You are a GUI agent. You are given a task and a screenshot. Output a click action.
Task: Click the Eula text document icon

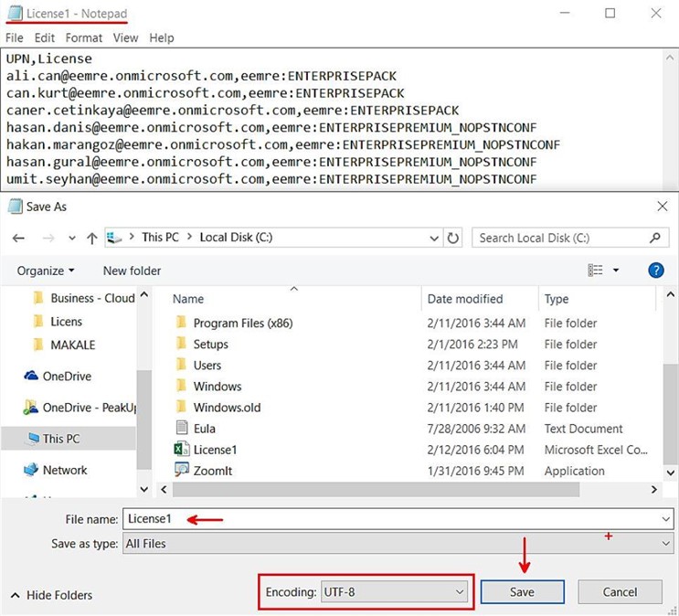click(182, 428)
